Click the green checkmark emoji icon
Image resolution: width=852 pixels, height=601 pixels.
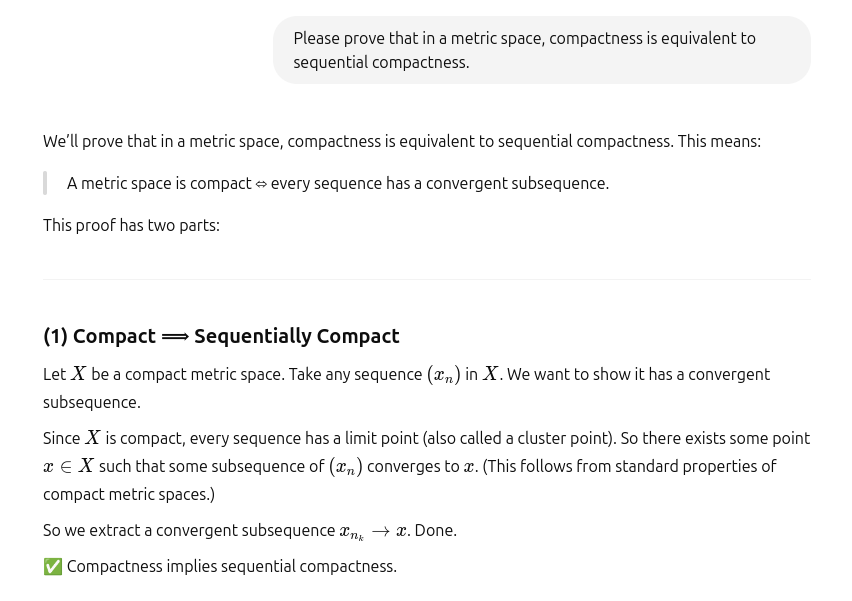click(53, 566)
